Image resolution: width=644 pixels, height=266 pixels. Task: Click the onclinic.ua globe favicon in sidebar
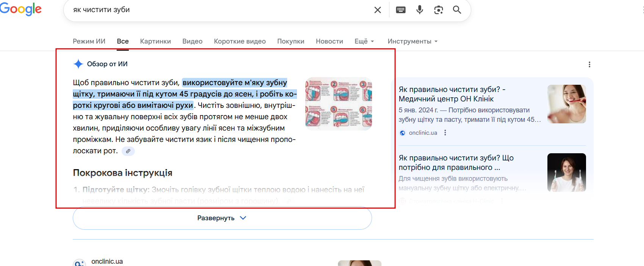(403, 133)
